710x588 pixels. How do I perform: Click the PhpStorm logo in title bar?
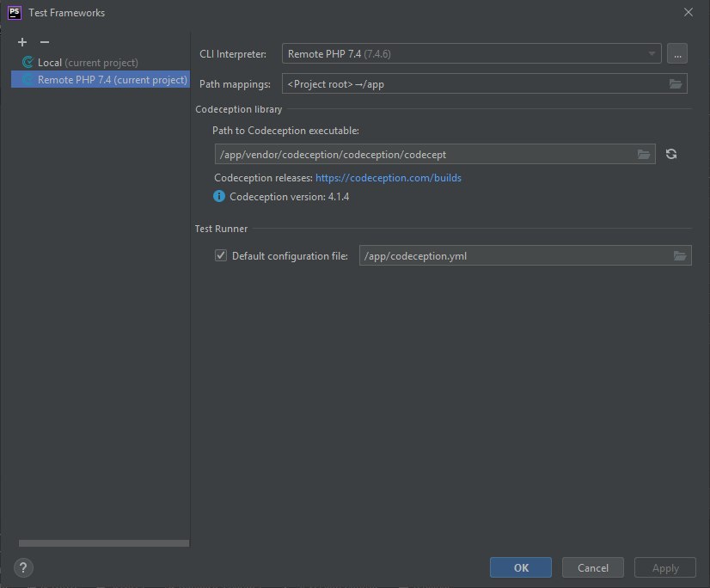click(15, 12)
